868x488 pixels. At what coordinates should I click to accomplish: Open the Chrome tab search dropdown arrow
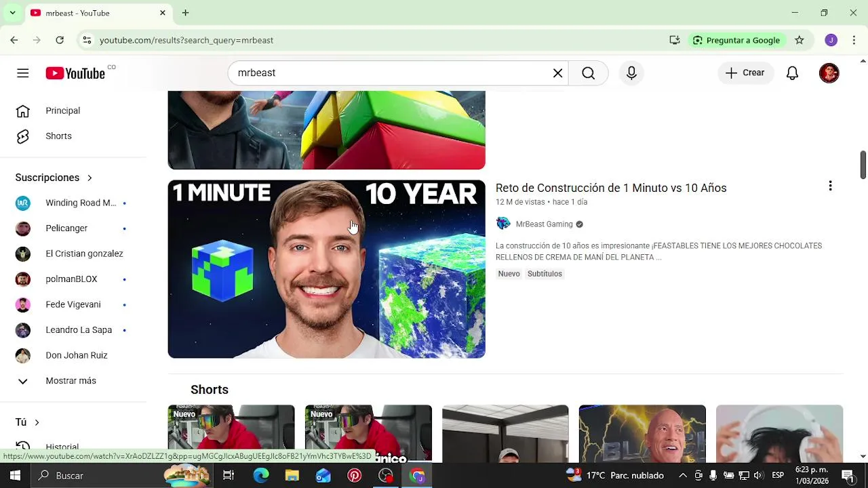click(x=12, y=13)
